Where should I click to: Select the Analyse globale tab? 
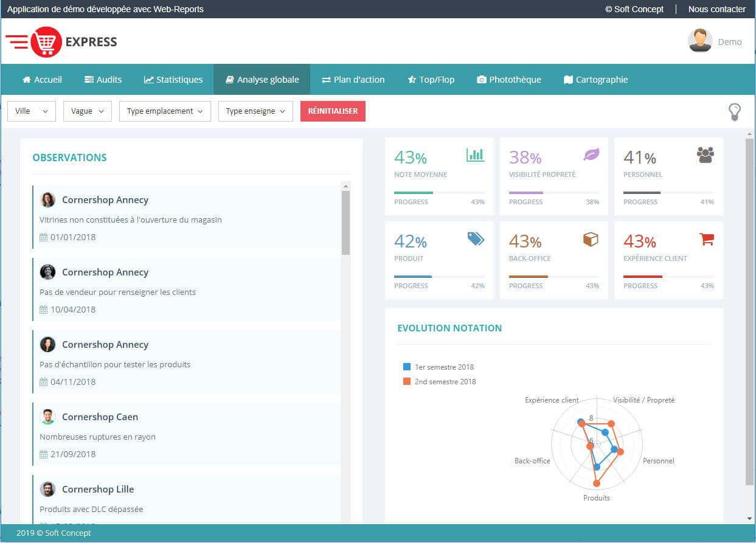262,80
